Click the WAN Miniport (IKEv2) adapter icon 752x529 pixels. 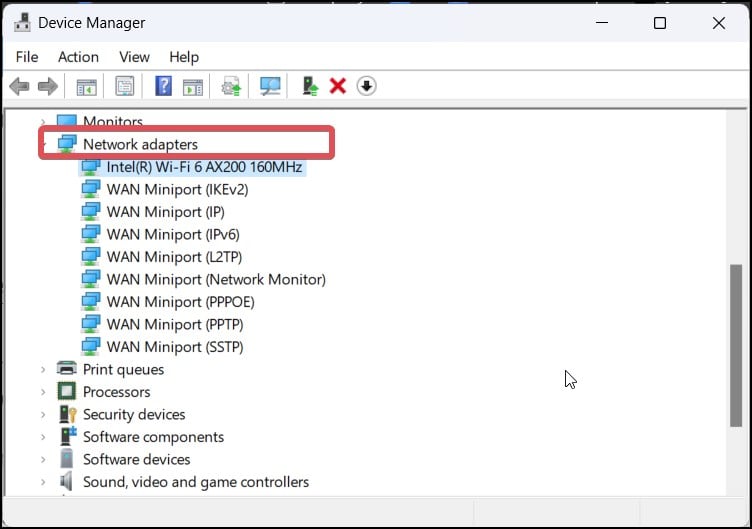click(91, 189)
